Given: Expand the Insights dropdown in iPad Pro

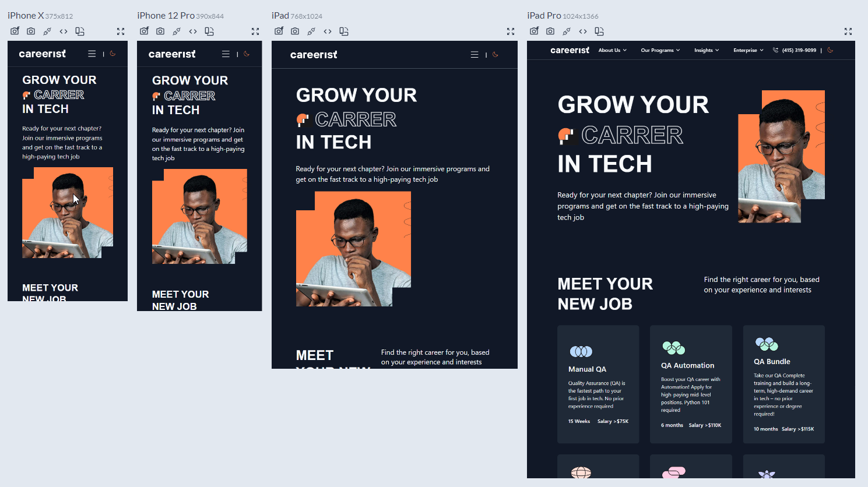Looking at the screenshot, I should pyautogui.click(x=707, y=50).
